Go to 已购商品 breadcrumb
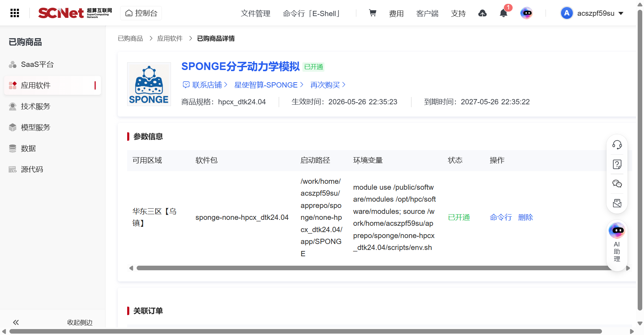 point(130,39)
